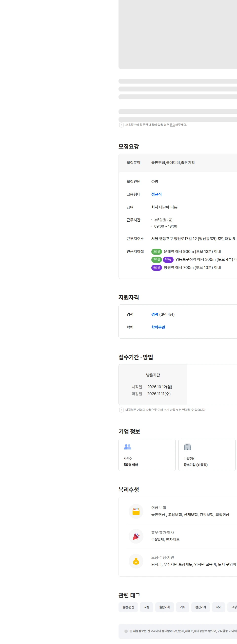Open the 사원수 50명 이하 card
This screenshot has height=644, width=237.
pyautogui.click(x=147, y=455)
